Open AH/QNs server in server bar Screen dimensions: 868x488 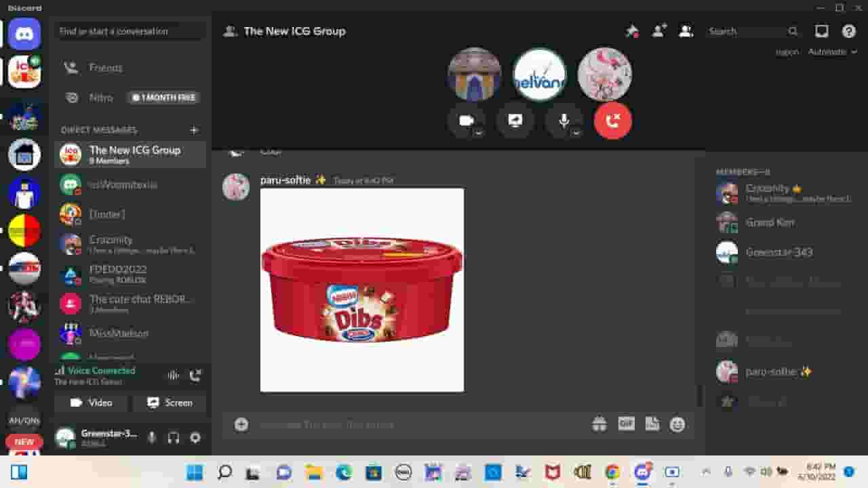tap(24, 419)
